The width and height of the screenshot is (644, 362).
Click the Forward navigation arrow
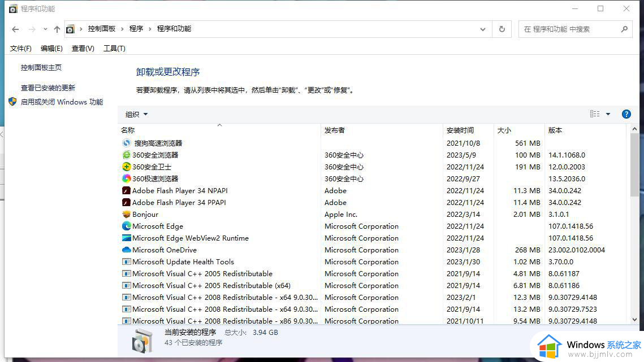[32, 29]
